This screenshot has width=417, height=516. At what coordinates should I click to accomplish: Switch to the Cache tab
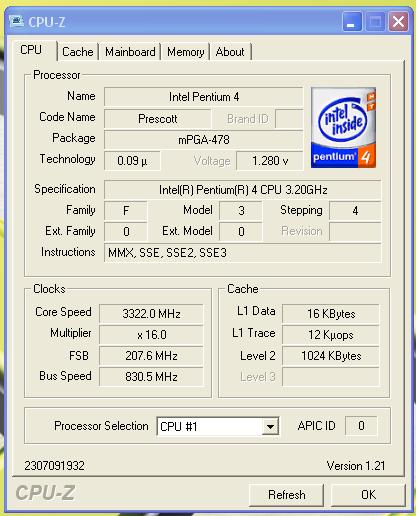78,52
